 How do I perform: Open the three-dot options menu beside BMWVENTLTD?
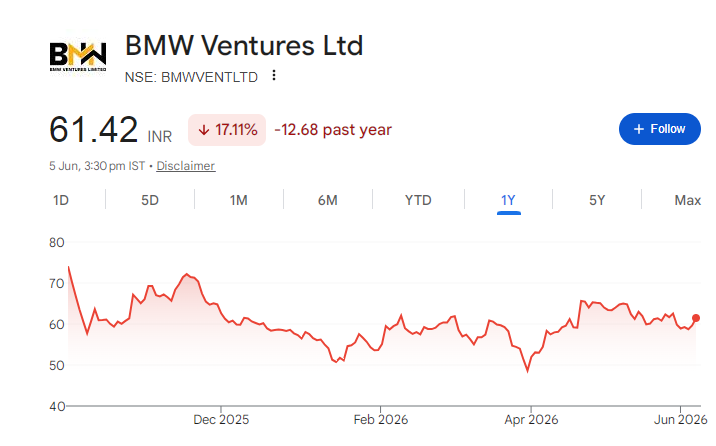point(274,75)
